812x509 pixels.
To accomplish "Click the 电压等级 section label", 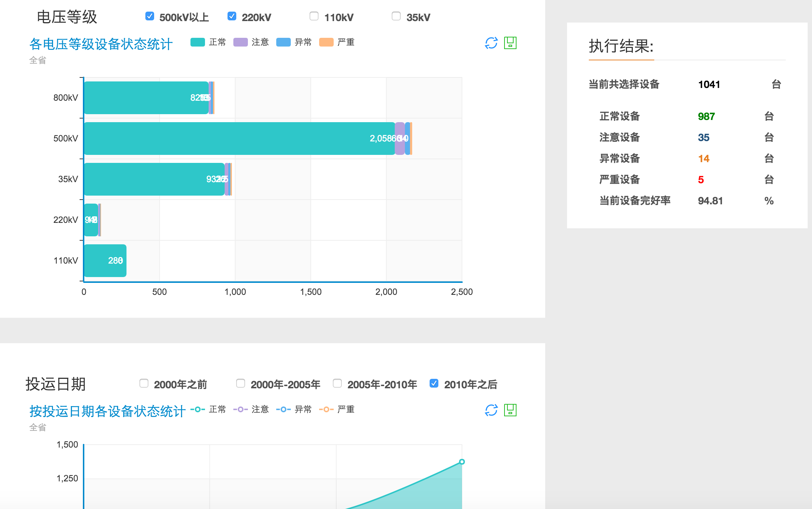I will pos(67,17).
